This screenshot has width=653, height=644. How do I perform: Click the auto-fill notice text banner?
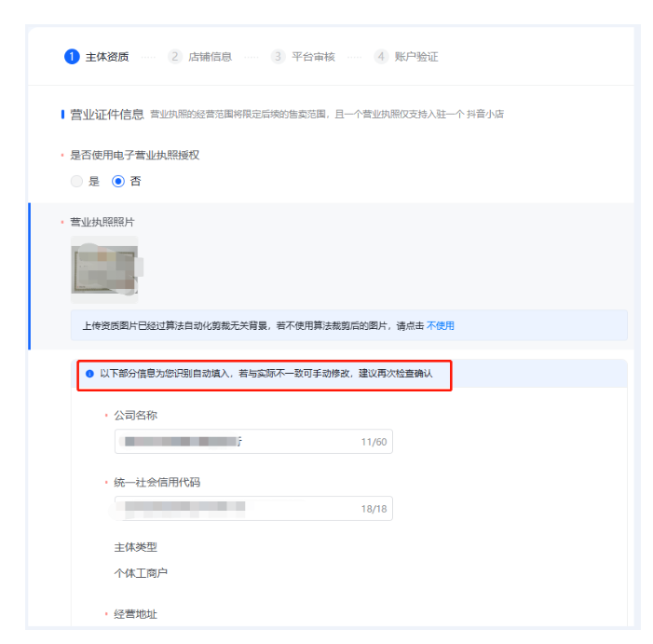[266, 374]
